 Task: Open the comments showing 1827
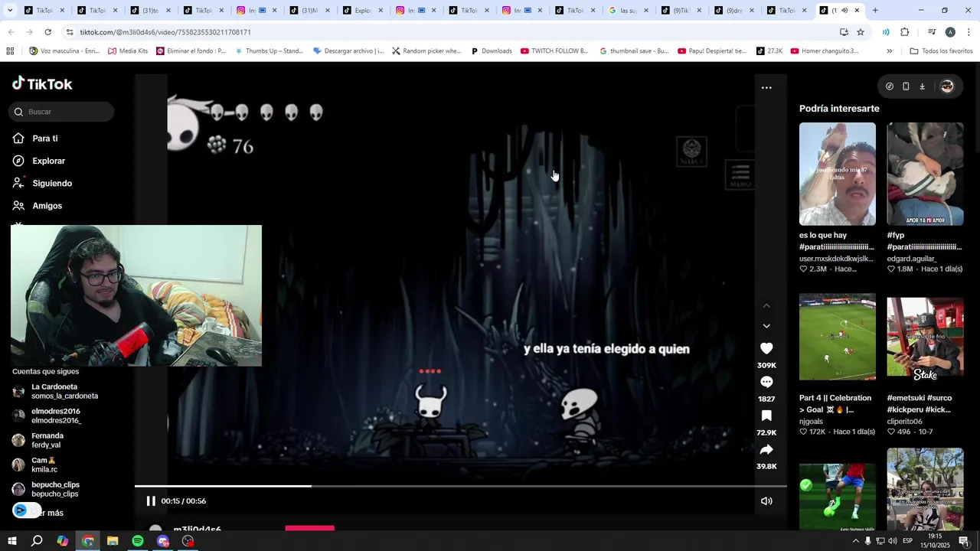coord(766,382)
